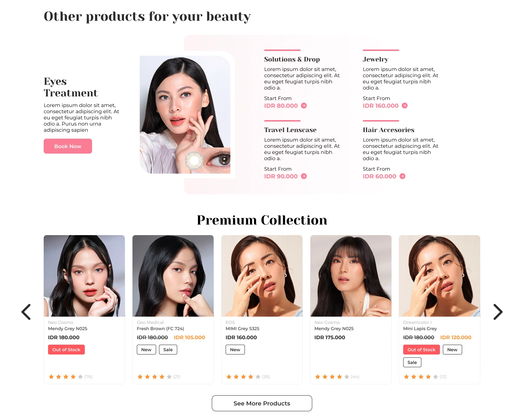
Task: Click Out of Stock badge on Neo Cosmo card
Action: point(66,350)
